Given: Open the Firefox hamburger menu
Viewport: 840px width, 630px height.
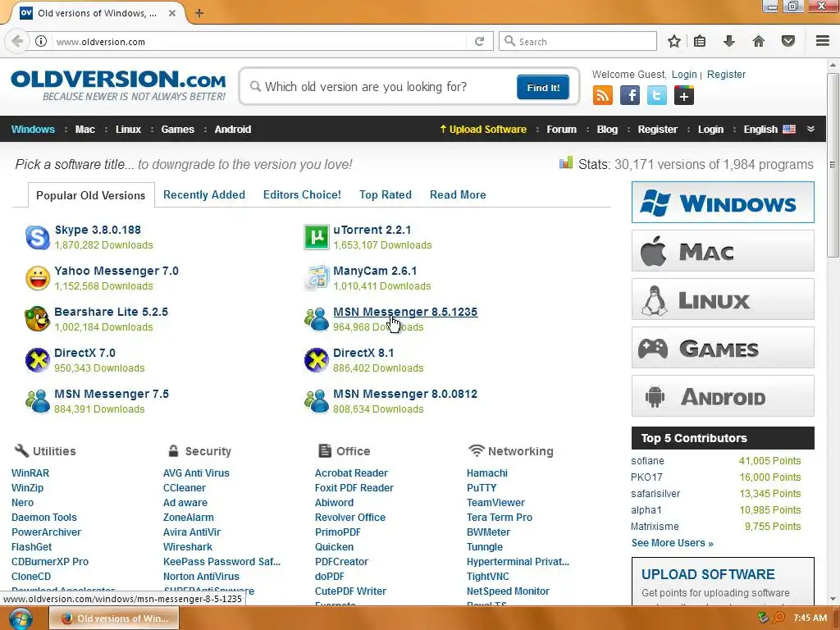Looking at the screenshot, I should click(823, 41).
